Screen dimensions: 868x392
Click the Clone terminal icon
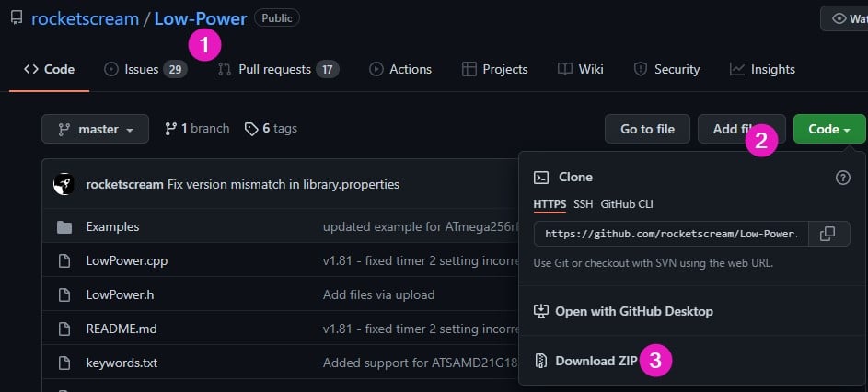pos(541,178)
